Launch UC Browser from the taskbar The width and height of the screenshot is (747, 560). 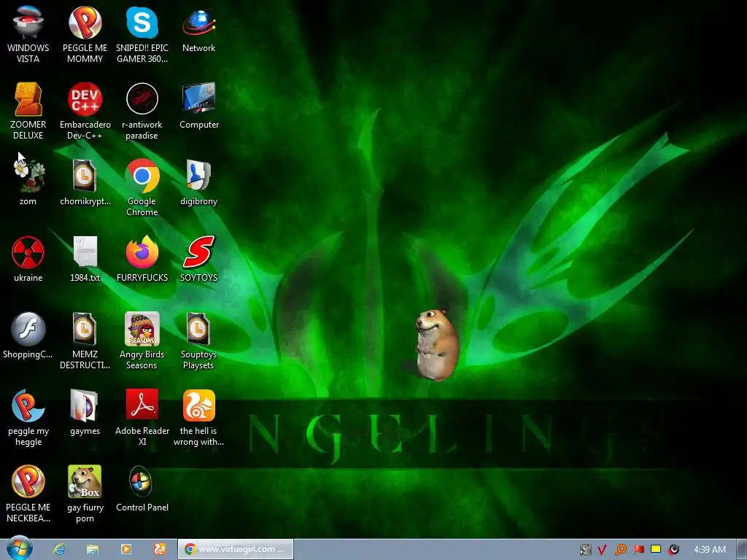click(x=159, y=550)
